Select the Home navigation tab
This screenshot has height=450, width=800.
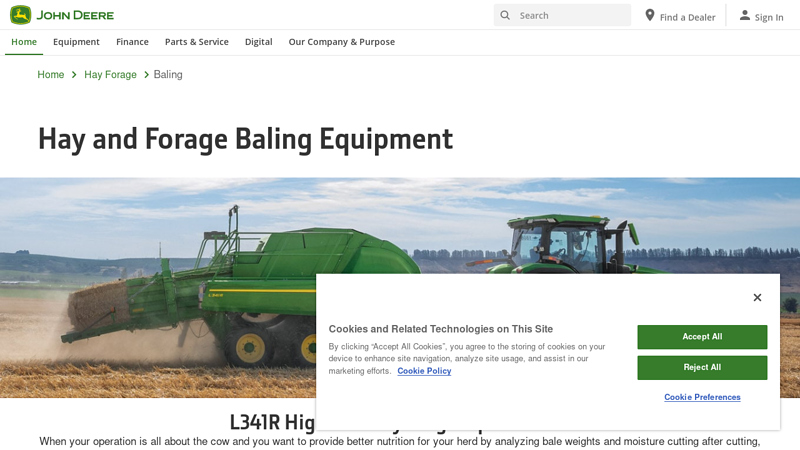(24, 42)
